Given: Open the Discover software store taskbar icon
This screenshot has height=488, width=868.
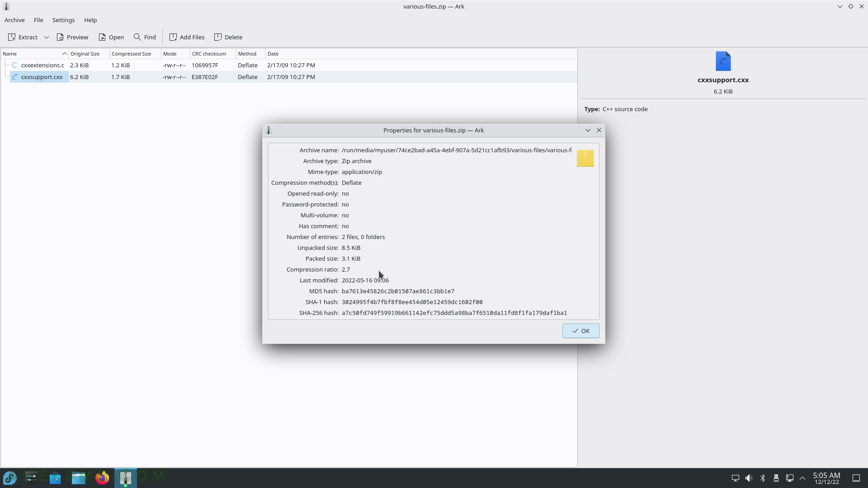Looking at the screenshot, I should [55, 478].
